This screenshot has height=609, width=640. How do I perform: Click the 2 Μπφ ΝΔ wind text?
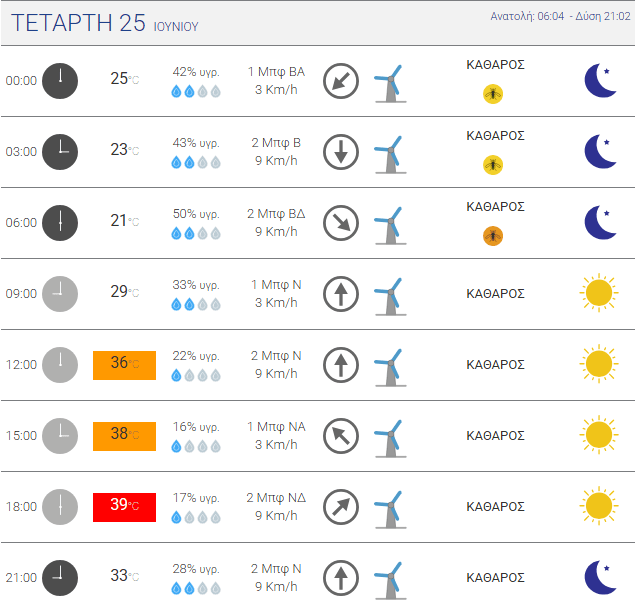tap(276, 498)
